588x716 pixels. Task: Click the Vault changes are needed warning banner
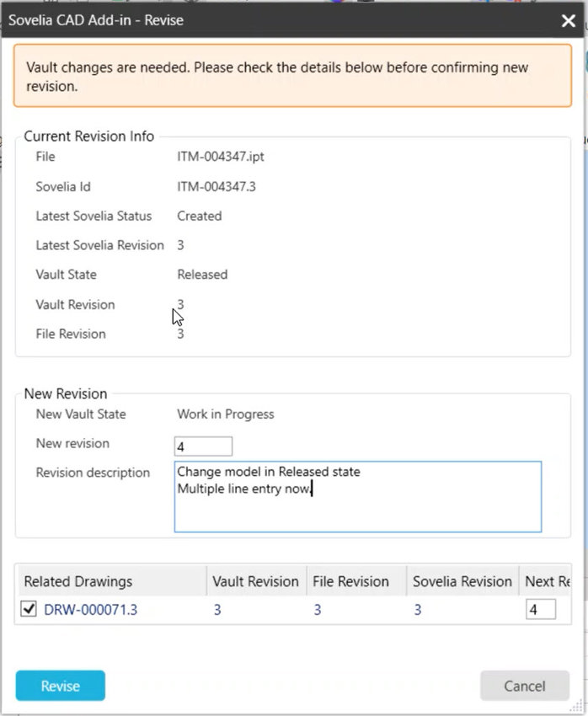pyautogui.click(x=292, y=76)
